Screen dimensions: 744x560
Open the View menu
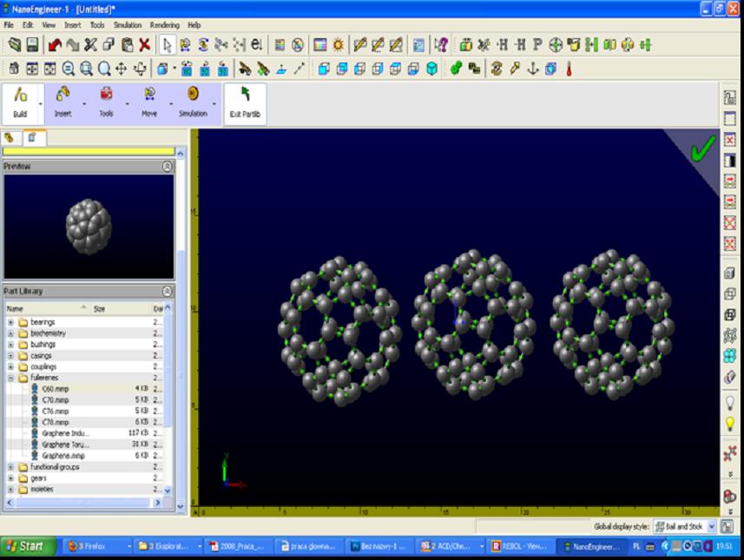(x=49, y=24)
